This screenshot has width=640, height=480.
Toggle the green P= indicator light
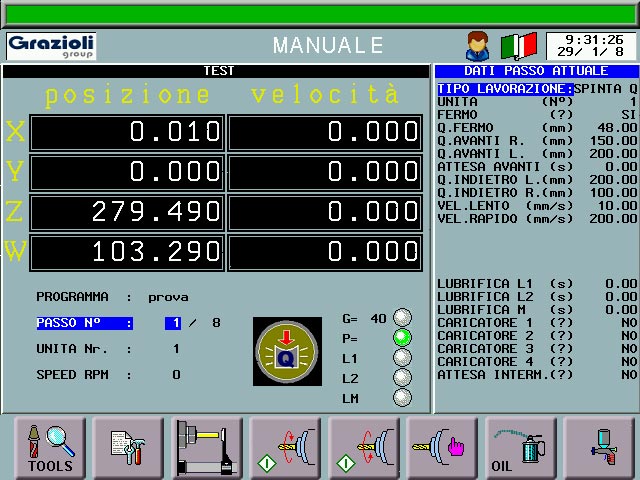point(402,338)
